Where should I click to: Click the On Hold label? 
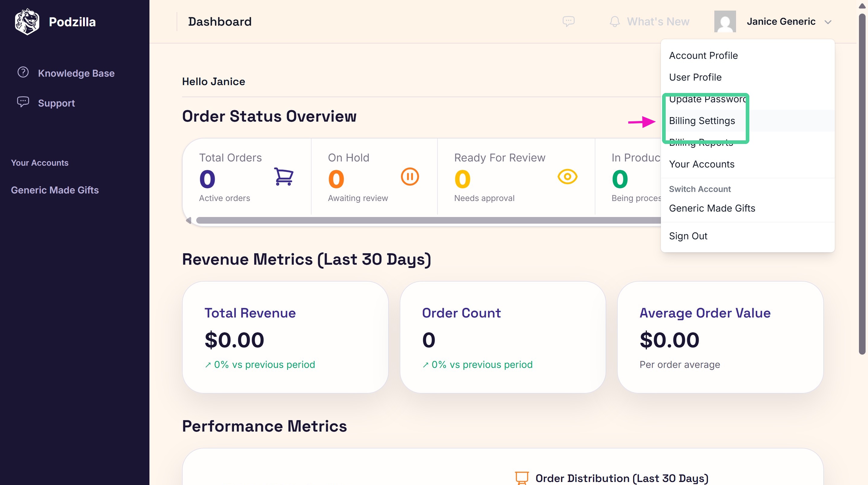pyautogui.click(x=349, y=158)
